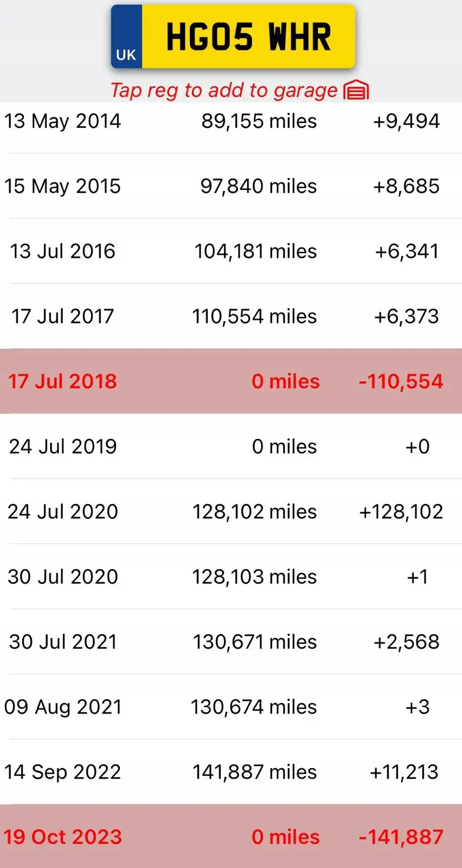Click the +11,213 mileage difference
This screenshot has width=462, height=868.
click(403, 772)
